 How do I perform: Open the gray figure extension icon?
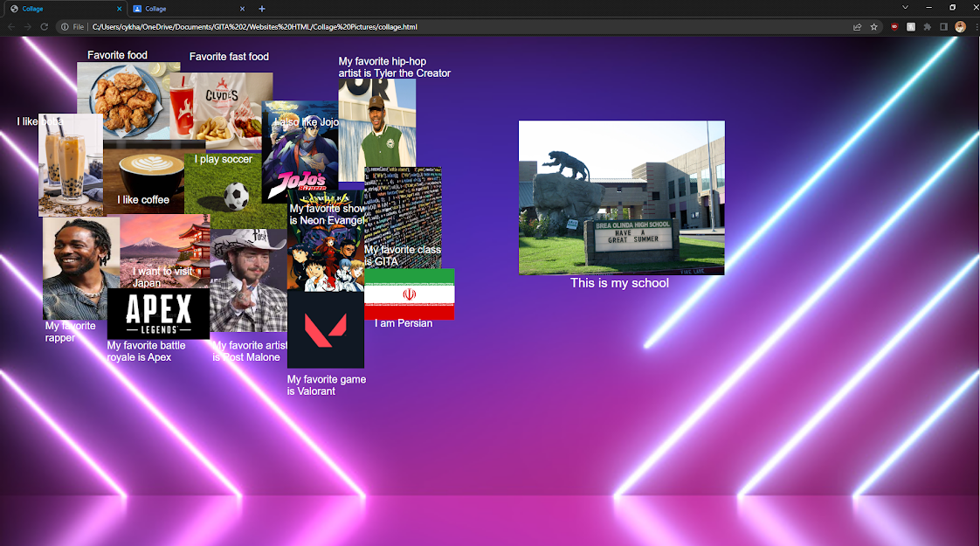pyautogui.click(x=911, y=27)
